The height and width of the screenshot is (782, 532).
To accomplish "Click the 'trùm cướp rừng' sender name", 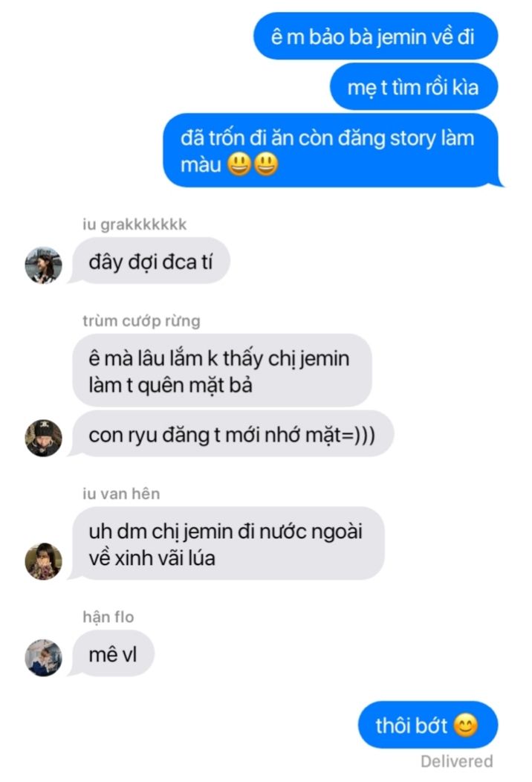I will tap(142, 320).
